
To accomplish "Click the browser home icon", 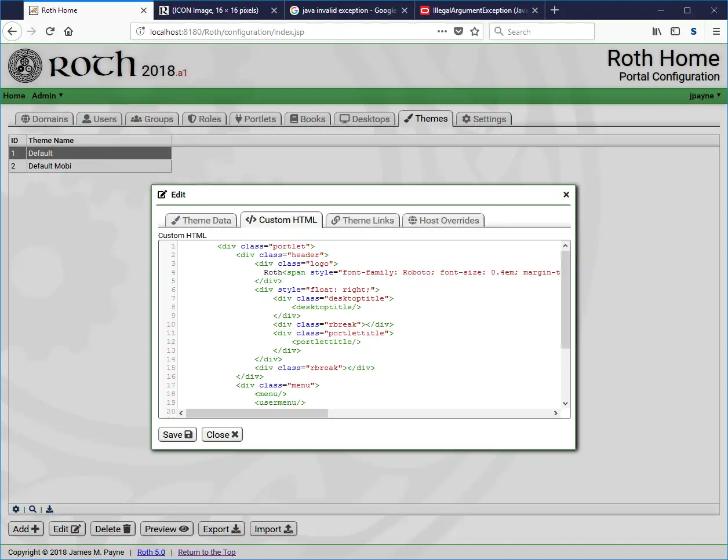I will 68,32.
